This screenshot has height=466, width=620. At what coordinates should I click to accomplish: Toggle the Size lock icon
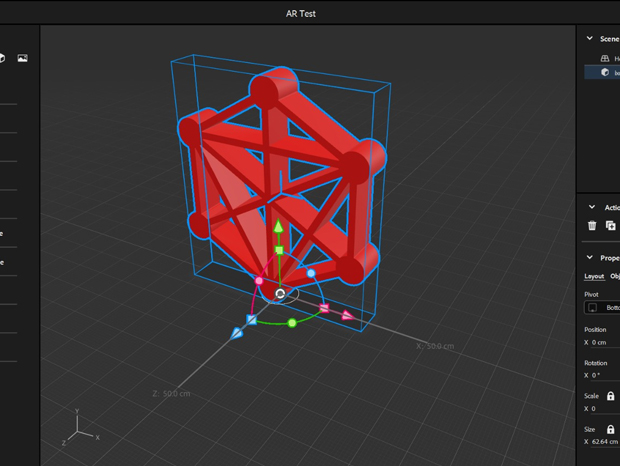pos(610,429)
